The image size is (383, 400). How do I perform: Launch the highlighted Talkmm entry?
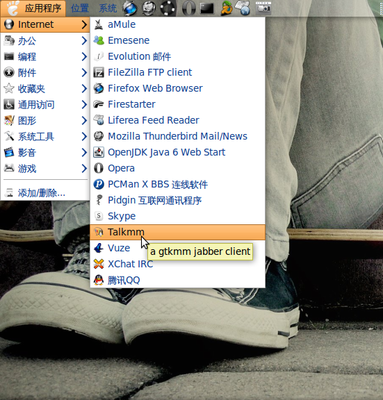point(178,232)
